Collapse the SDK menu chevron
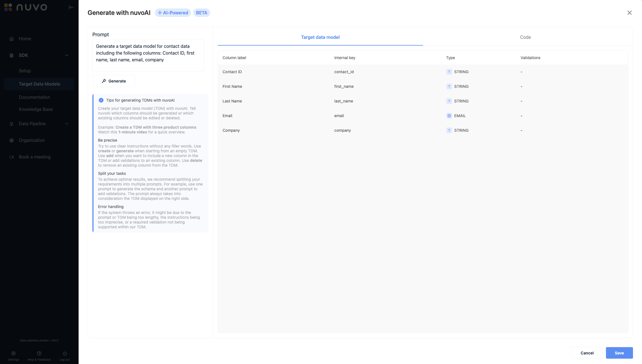Viewport: 642px width, 364px height. [67, 55]
